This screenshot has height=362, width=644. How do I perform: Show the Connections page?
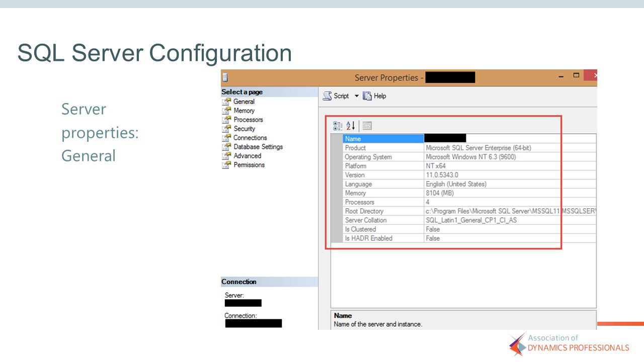[x=250, y=138]
